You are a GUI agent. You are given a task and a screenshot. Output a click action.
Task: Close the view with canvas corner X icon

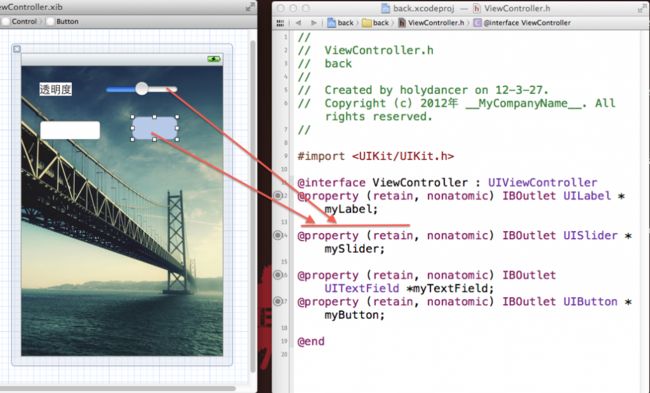(17, 49)
